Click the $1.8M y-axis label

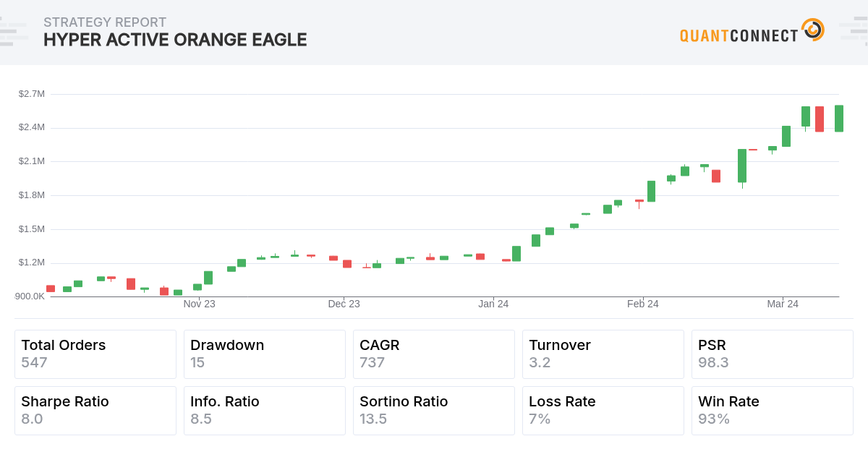coord(32,195)
